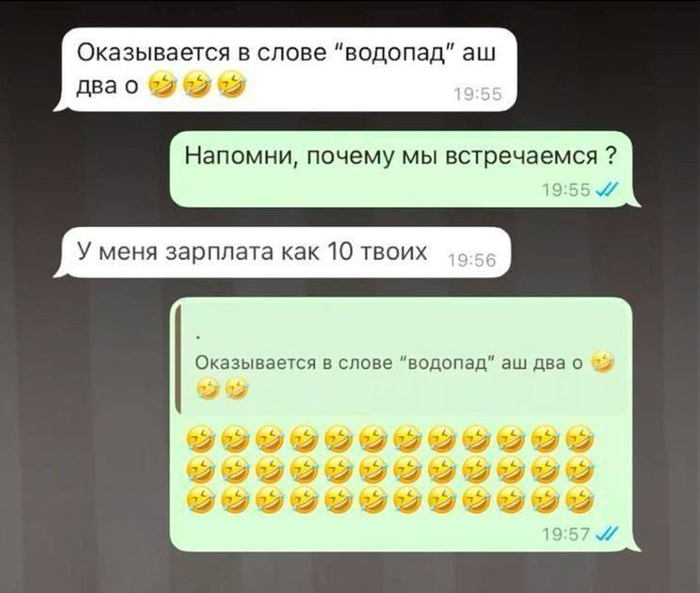700x593 pixels.
Task: Click the 19:55 timestamp of the first message
Action: coord(478,94)
